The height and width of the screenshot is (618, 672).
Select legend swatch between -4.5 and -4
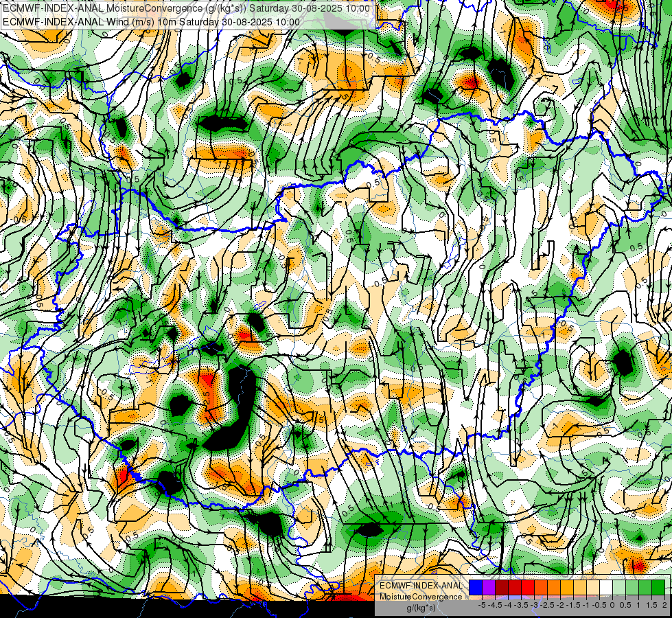click(502, 588)
